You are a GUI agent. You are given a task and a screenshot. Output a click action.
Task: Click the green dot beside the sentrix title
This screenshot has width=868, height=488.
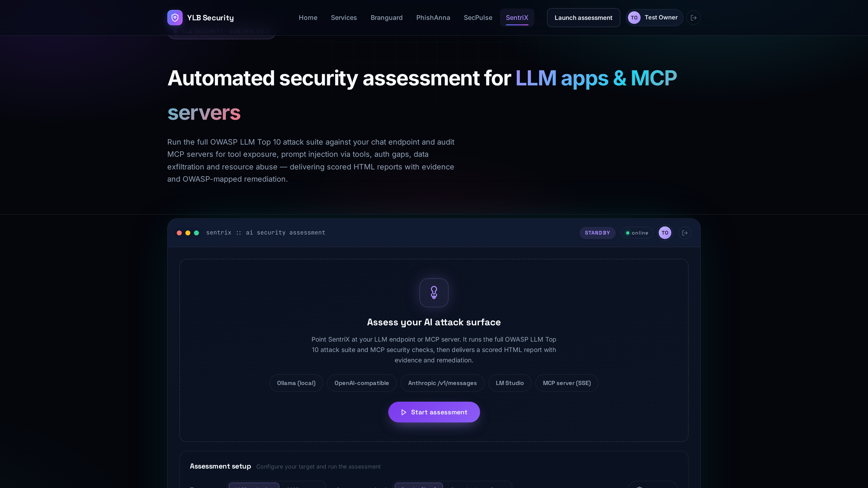point(196,233)
